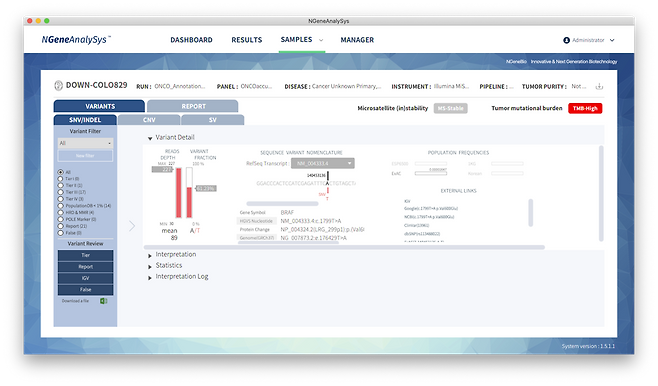658x386 pixels.
Task: Click the download icon beside Tumor Purity
Action: point(599,86)
